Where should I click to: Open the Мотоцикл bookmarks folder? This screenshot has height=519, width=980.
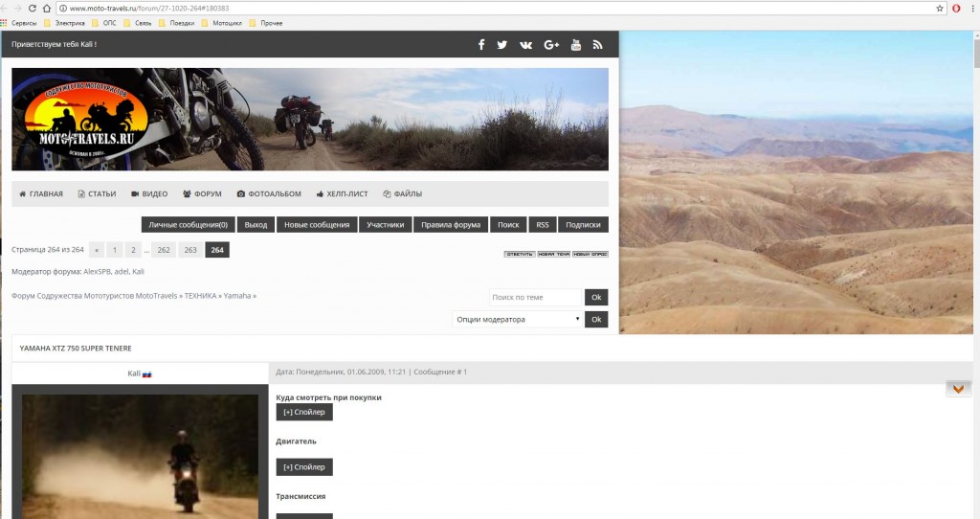[222, 23]
